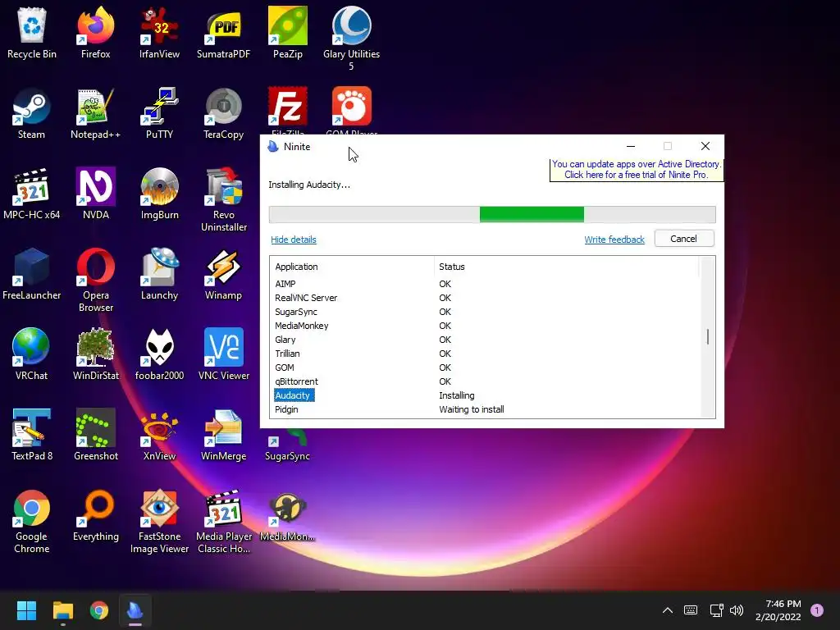Viewport: 840px width, 630px height.
Task: Click the SumatraPDF desktop shortcut
Action: click(223, 32)
